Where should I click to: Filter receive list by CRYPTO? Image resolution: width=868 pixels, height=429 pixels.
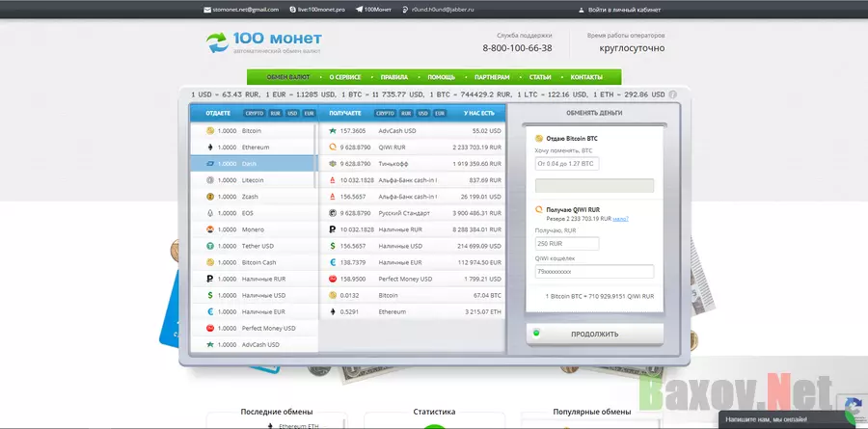pyautogui.click(x=385, y=114)
